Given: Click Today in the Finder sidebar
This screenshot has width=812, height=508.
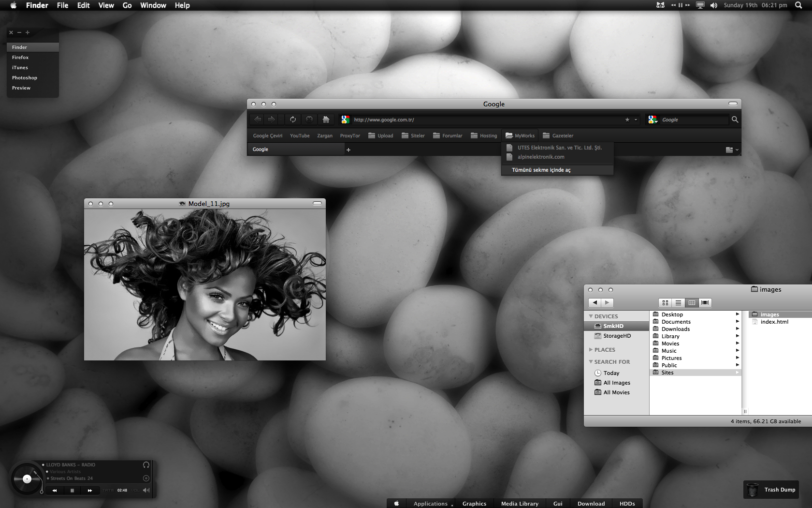Looking at the screenshot, I should 616,373.
